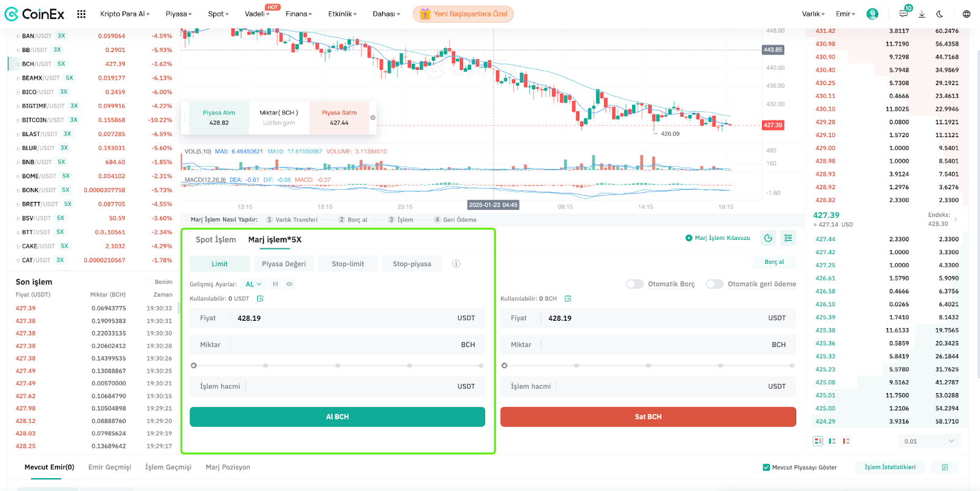The width and height of the screenshot is (980, 491).
Task: Favorite BICO/USDT with its star
Action: pos(18,92)
